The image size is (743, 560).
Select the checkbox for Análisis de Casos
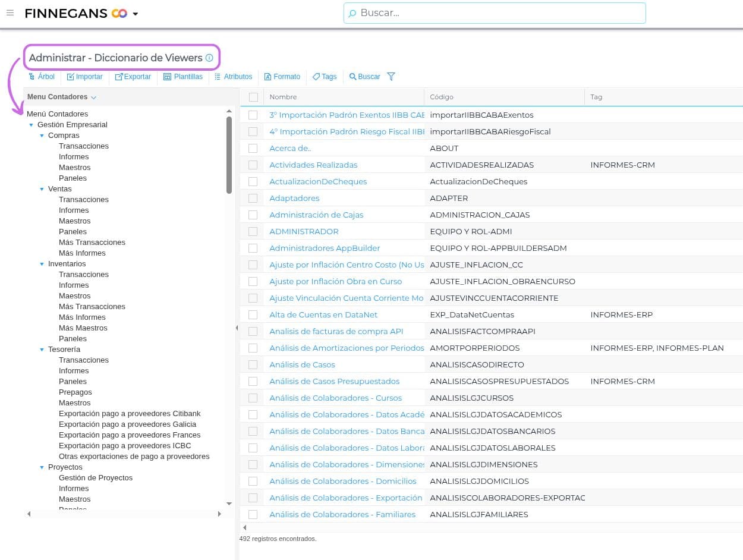253,364
